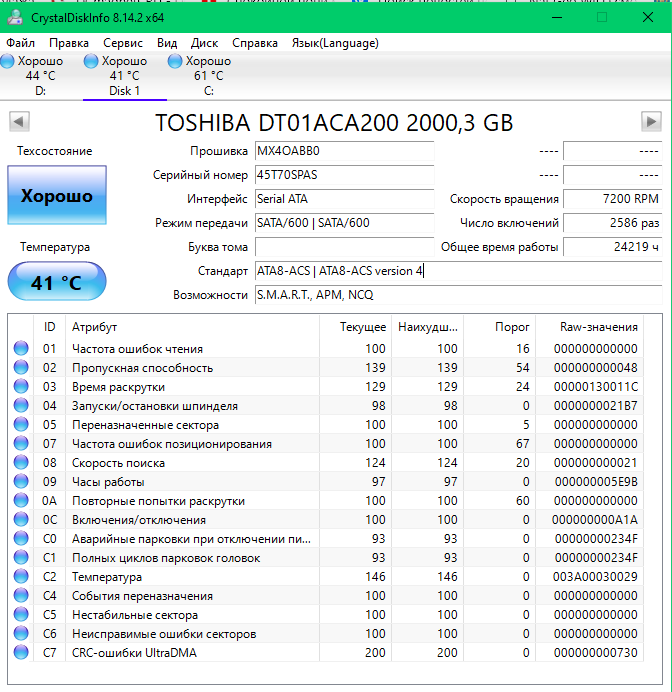Switch to the C: disk tab at 61 °C
The width and height of the screenshot is (672, 692).
(x=208, y=75)
